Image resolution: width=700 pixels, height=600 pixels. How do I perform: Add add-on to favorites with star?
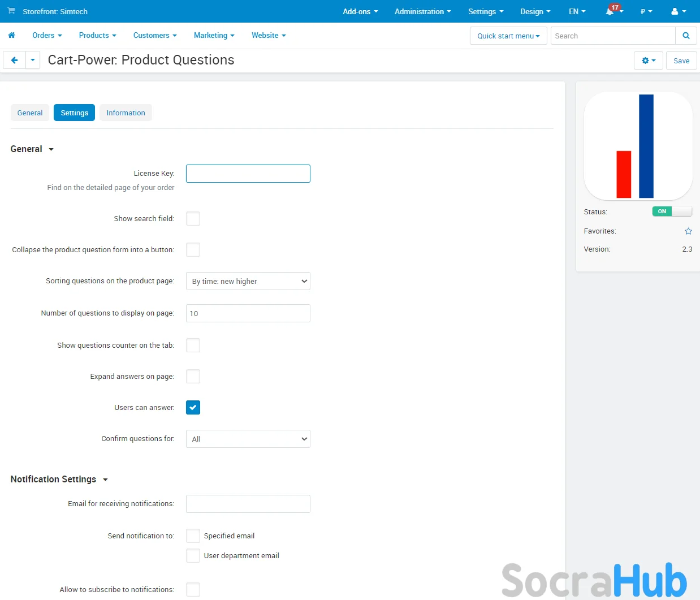(688, 231)
